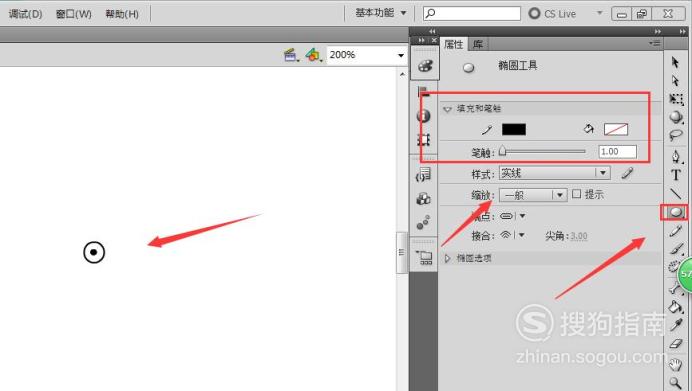Viewport: 692px width, 391px height.
Task: Open the CS Live dropdown arrow
Action: tap(599, 13)
